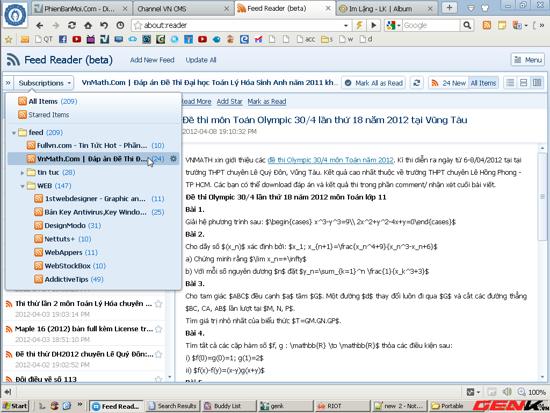Expand the taskbar quick launch chevron
The image size is (550, 413).
tap(80, 405)
